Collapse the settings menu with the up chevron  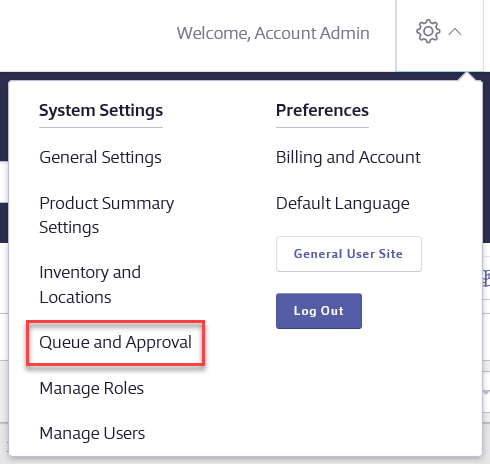point(455,32)
